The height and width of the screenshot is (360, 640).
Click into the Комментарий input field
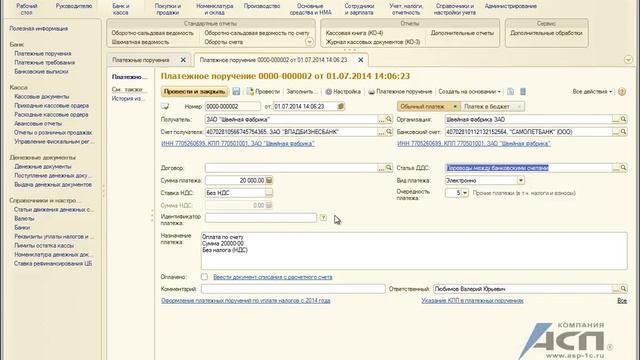coord(293,289)
